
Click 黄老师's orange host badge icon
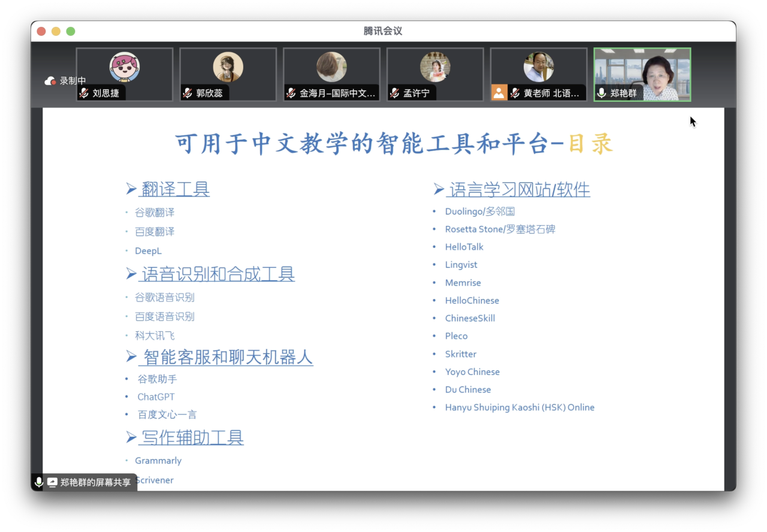499,92
